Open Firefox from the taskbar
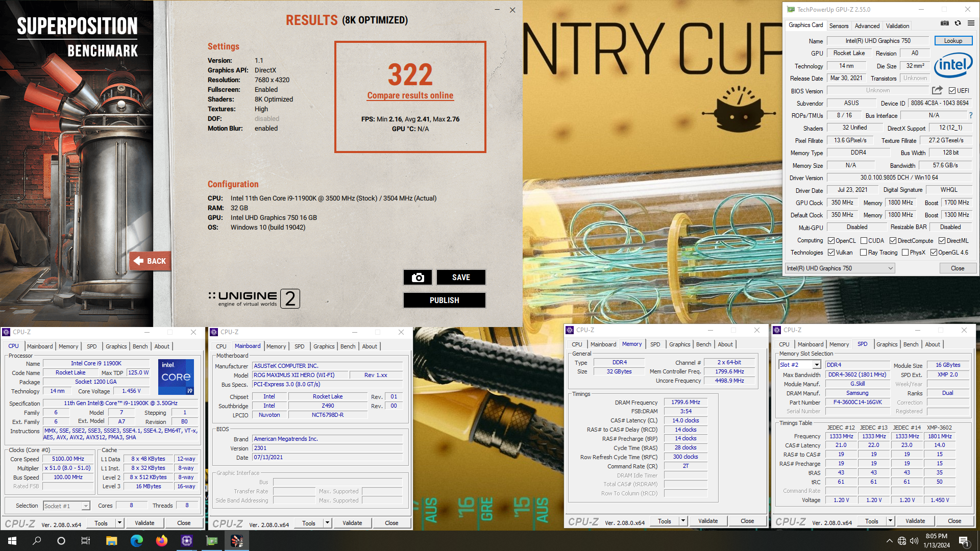Image resolution: width=980 pixels, height=551 pixels. point(161,541)
